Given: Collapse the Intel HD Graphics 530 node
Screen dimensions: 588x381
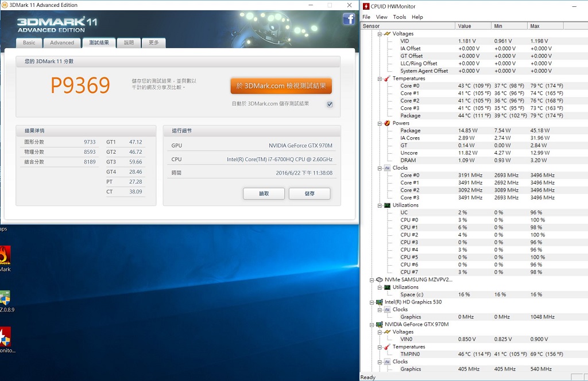Looking at the screenshot, I should coord(372,302).
